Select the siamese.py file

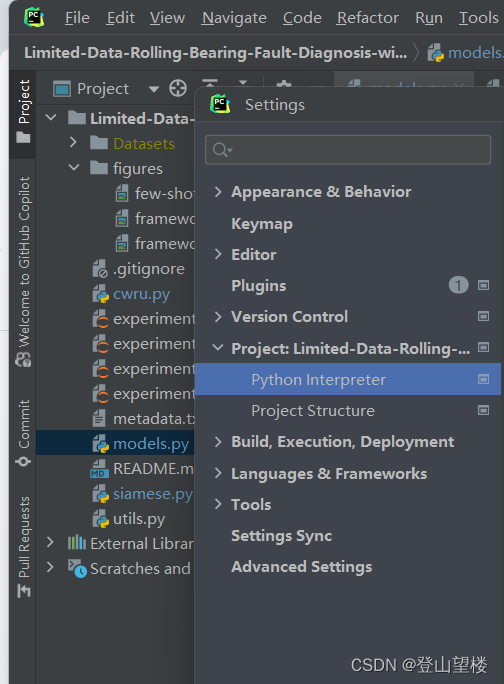coord(152,494)
